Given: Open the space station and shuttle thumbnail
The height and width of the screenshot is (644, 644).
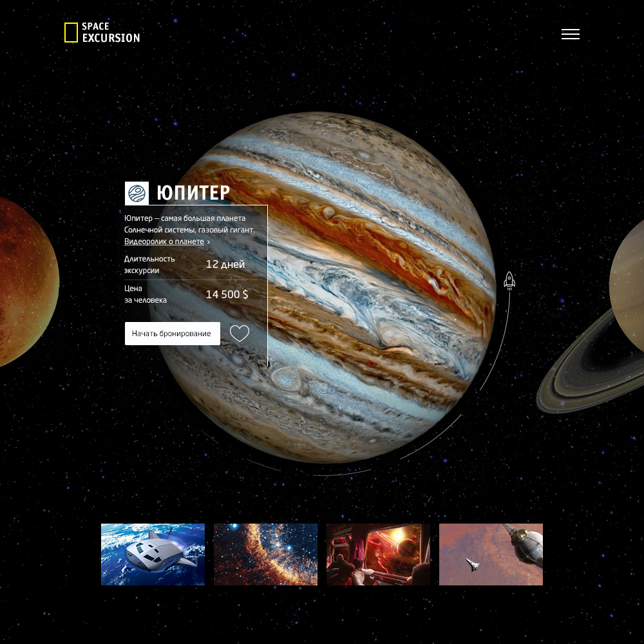Looking at the screenshot, I should 491,554.
